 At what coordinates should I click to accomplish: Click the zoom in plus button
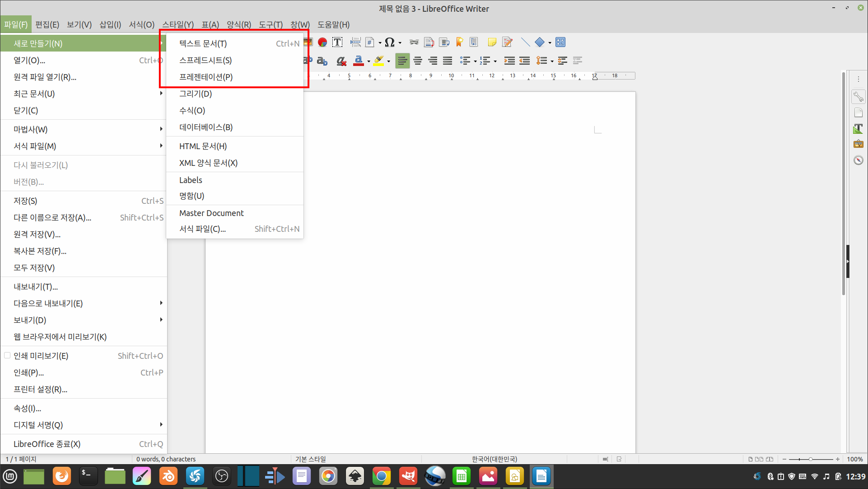pyautogui.click(x=838, y=459)
